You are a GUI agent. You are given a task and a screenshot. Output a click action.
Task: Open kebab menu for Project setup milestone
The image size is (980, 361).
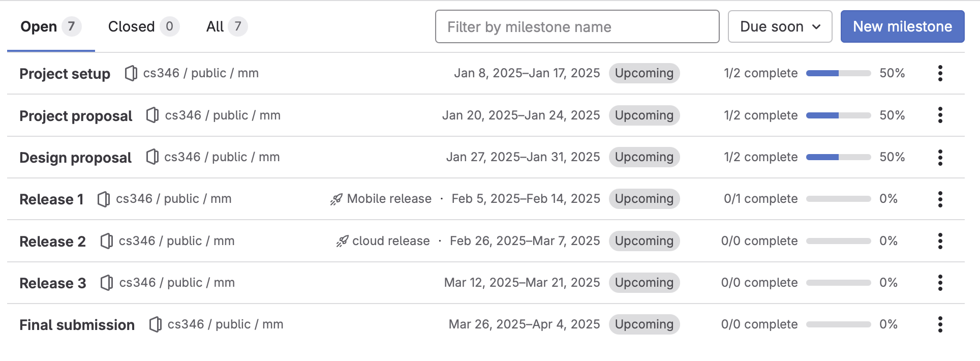click(940, 73)
